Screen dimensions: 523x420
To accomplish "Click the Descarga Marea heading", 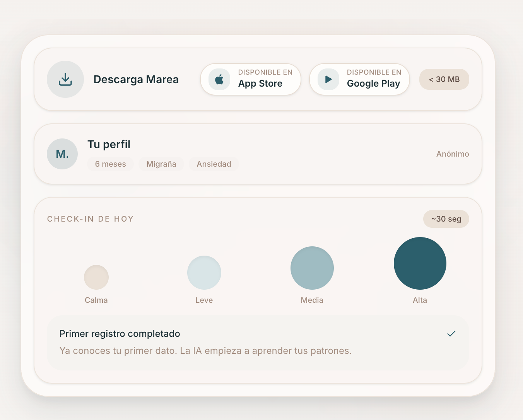I will 136,79.
